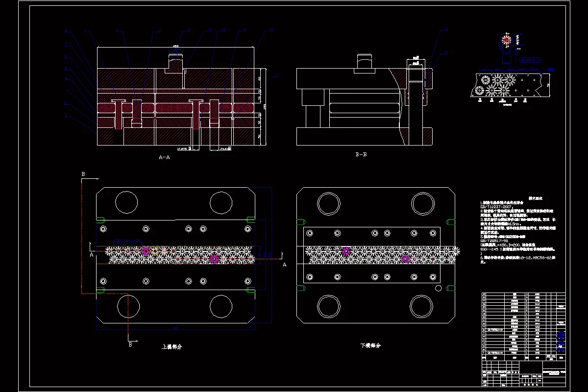Click upper-left guide hole in 上模部分 view
588x392 pixels.
126,202
